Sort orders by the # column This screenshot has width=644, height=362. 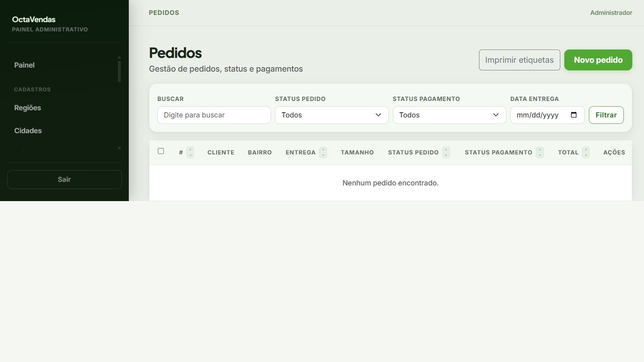[x=190, y=152]
